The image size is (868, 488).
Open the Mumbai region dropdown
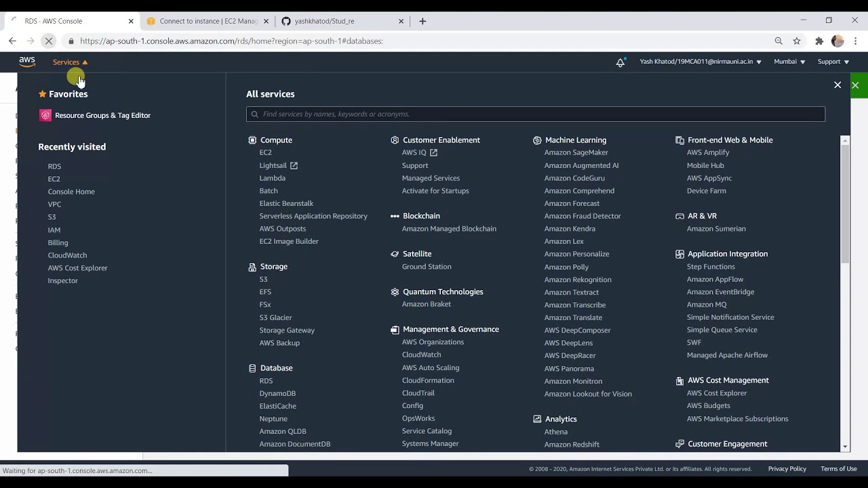click(789, 62)
